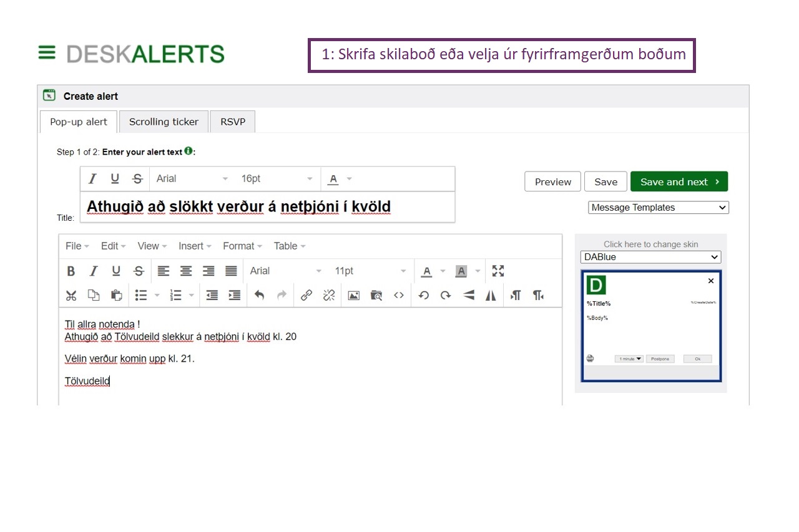Click the Paste clipboard icon

click(116, 296)
